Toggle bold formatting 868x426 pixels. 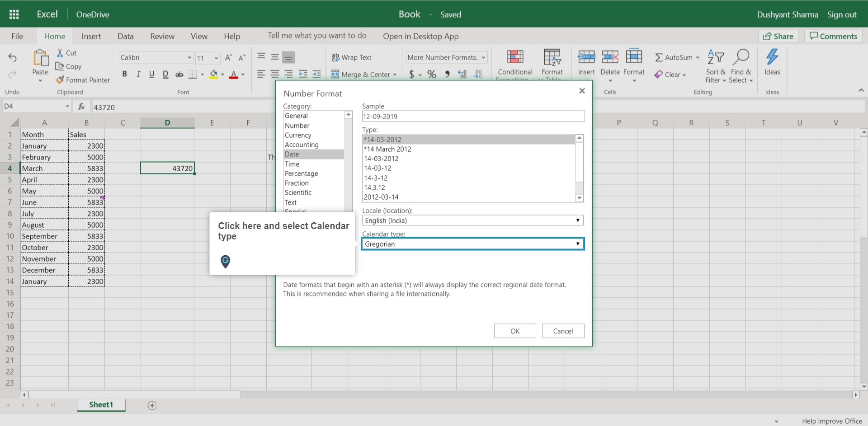(x=125, y=74)
